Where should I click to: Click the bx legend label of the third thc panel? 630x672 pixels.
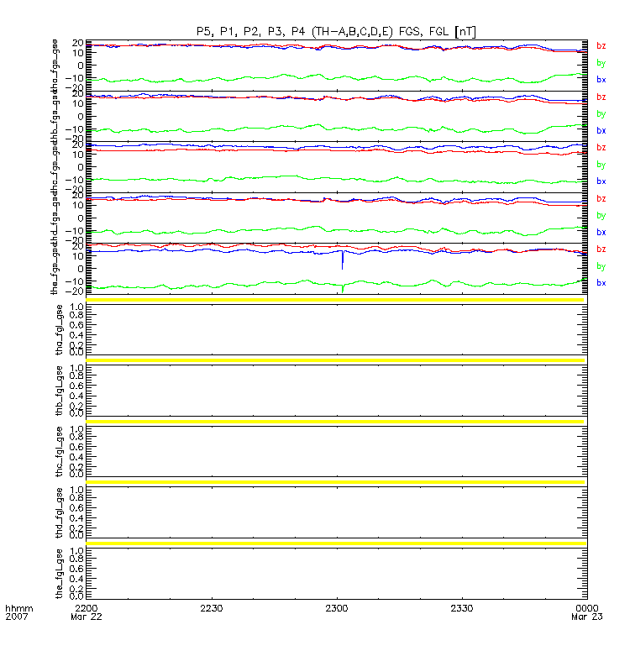pyautogui.click(x=601, y=181)
